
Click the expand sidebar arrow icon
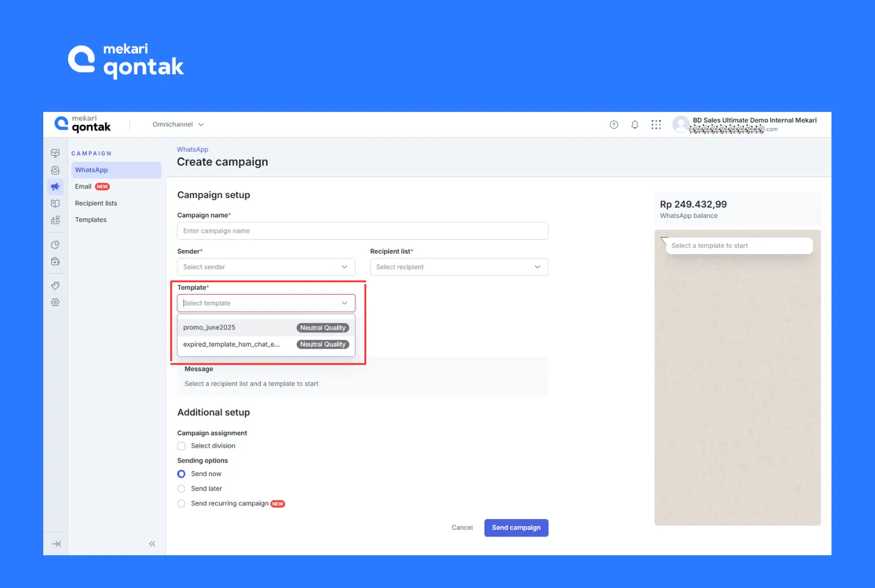[56, 544]
